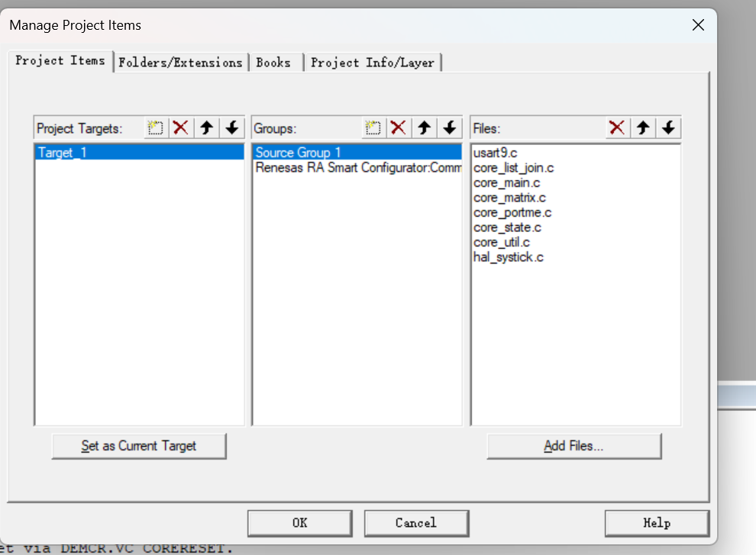The image size is (756, 555).
Task: Open Help for this dialog
Action: (657, 523)
